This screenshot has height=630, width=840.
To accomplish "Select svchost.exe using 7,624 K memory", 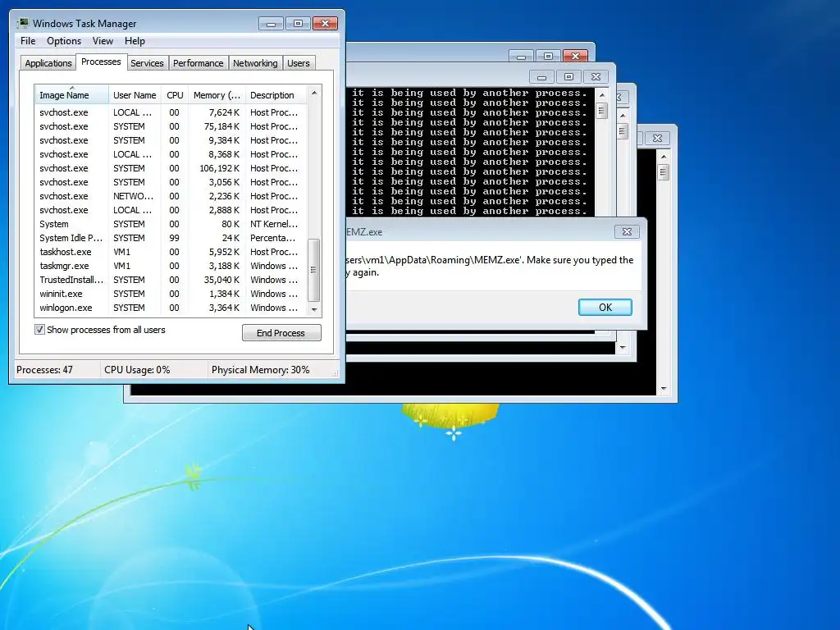I will tap(171, 112).
